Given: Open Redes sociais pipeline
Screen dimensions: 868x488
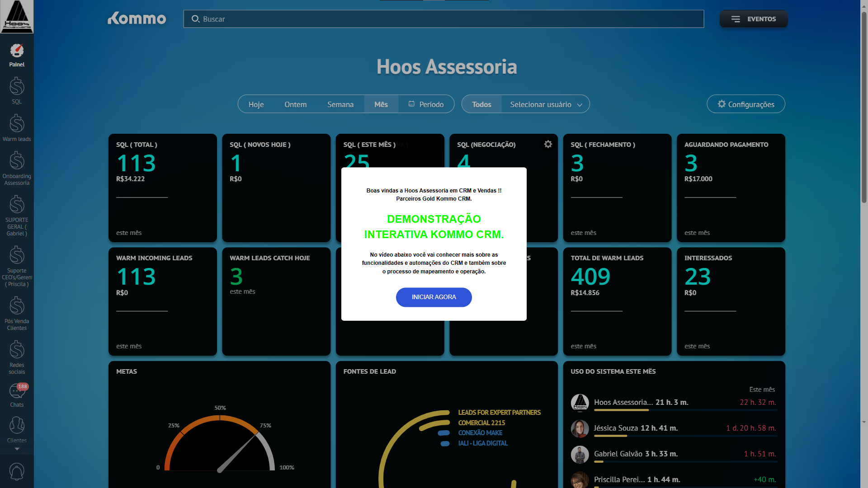Looking at the screenshot, I should (x=17, y=357).
